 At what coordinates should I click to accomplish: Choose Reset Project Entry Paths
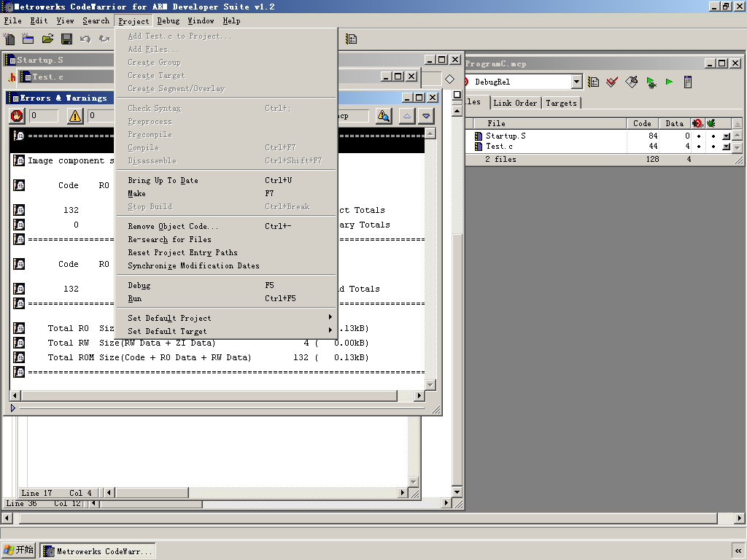(226, 252)
